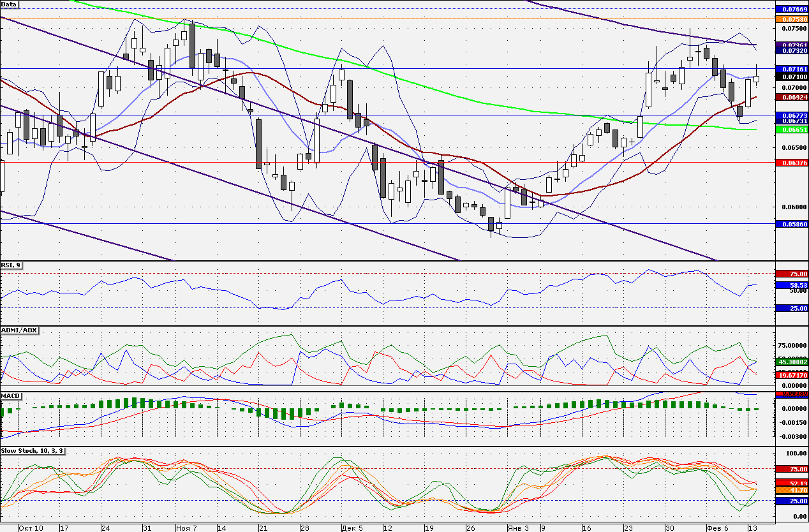Select the blue 0.05860 support level tag
The image size is (809, 532).
click(792, 225)
